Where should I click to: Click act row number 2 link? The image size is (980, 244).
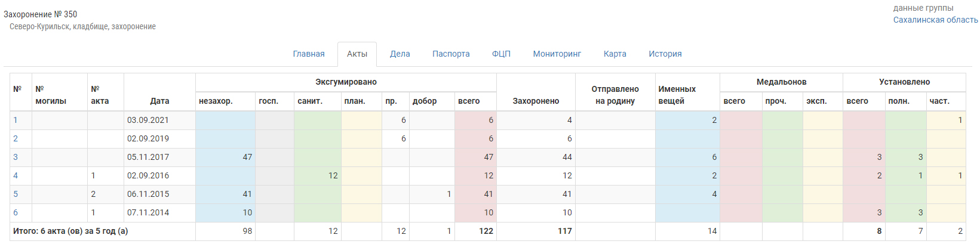16,138
